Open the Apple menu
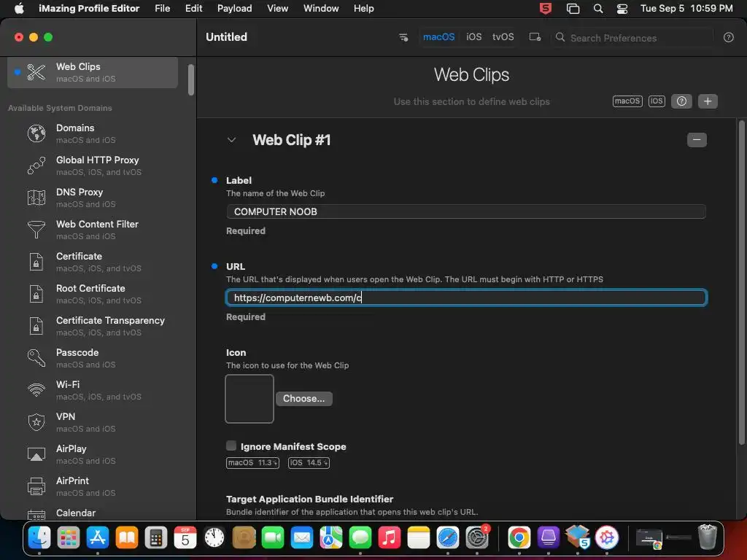The image size is (747, 560). 19,9
